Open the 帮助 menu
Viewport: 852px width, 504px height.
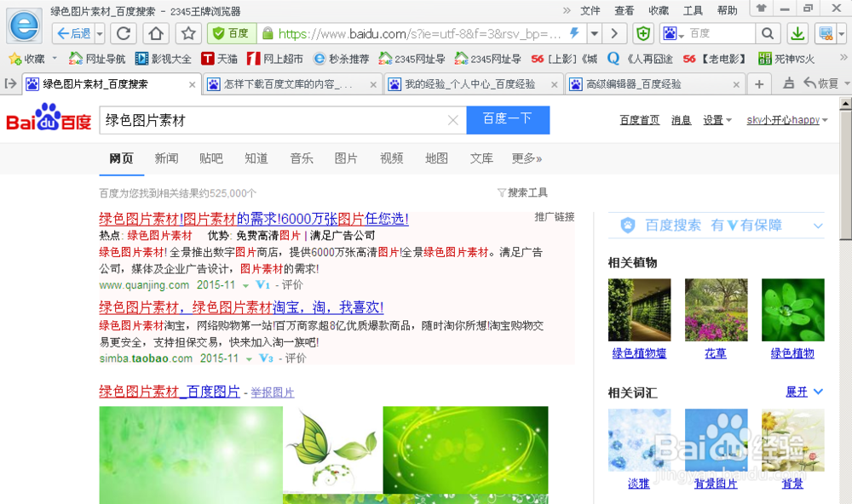[727, 11]
